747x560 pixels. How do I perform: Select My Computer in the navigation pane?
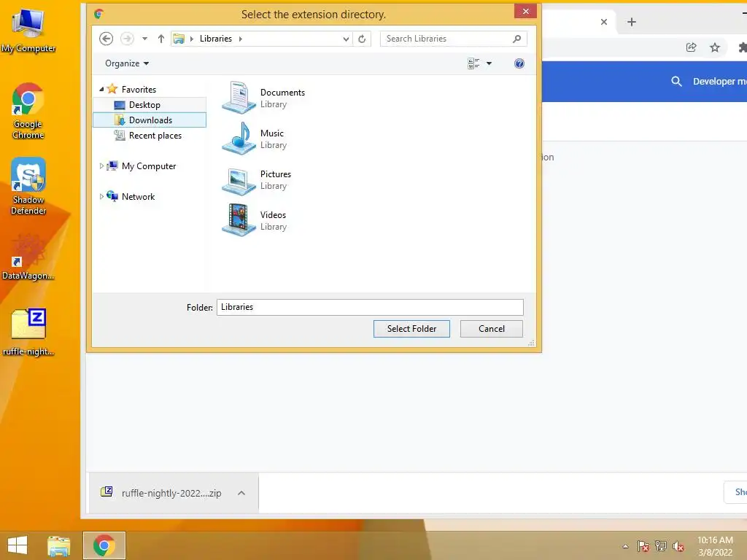click(149, 166)
